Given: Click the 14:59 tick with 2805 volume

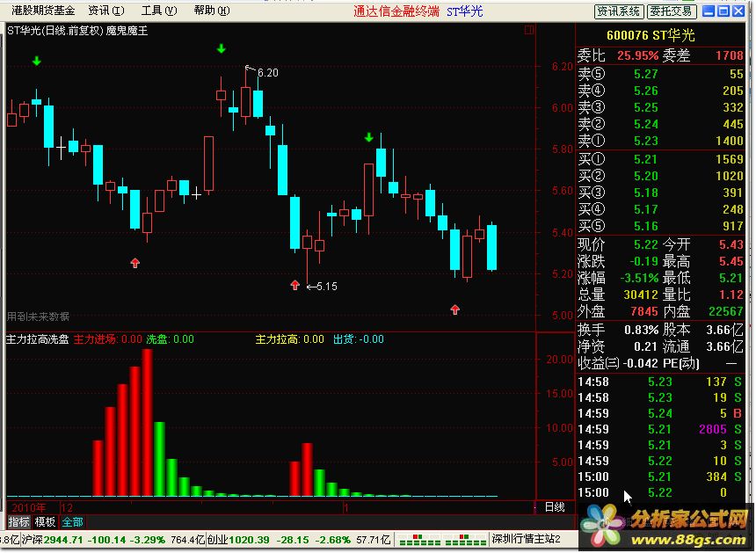Looking at the screenshot, I should (x=660, y=429).
